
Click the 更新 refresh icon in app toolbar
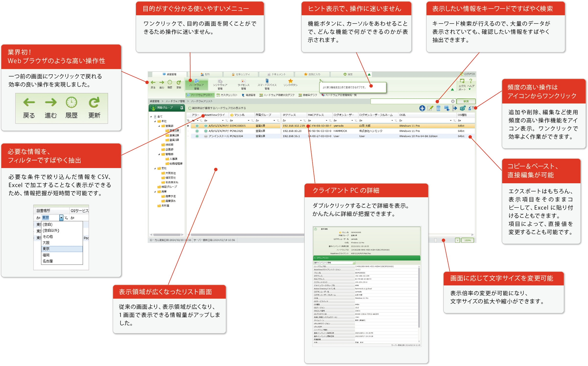(179, 83)
